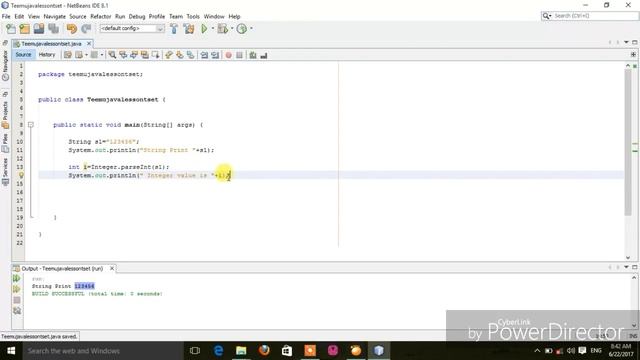The height and width of the screenshot is (360, 640).
Task: Open the Profile Project dropdown arrow
Action: (251, 29)
